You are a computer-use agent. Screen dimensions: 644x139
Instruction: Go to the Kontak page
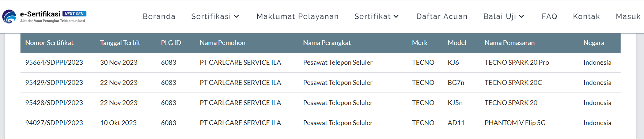pyautogui.click(x=586, y=16)
